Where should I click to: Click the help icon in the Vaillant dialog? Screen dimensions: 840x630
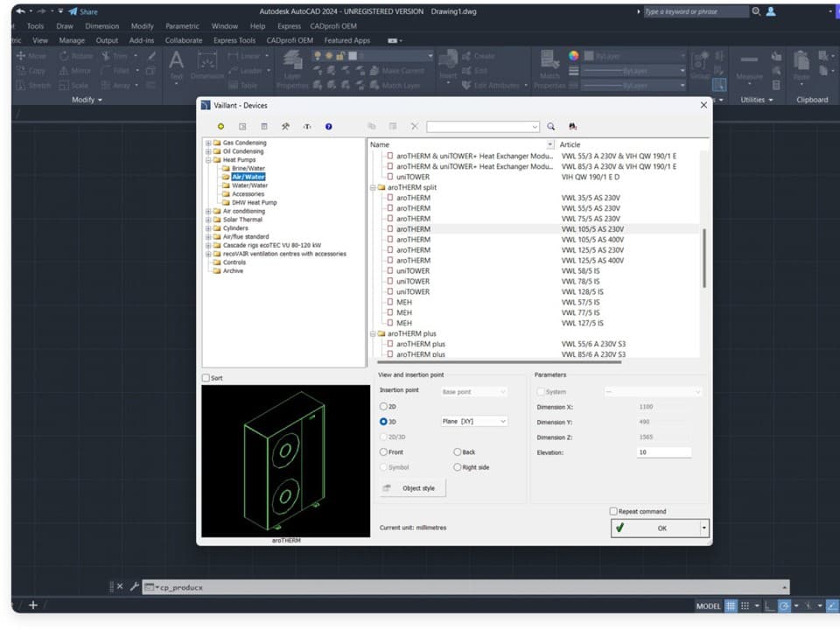pyautogui.click(x=328, y=127)
